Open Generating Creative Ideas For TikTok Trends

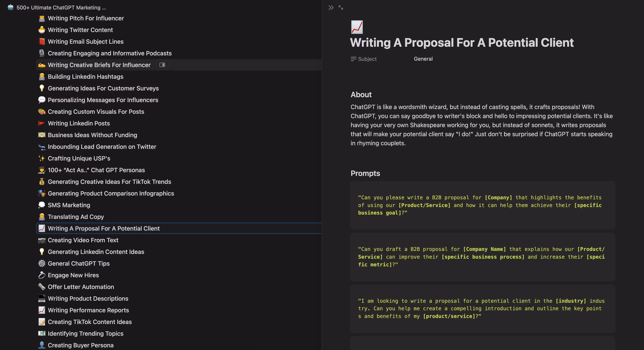click(109, 182)
